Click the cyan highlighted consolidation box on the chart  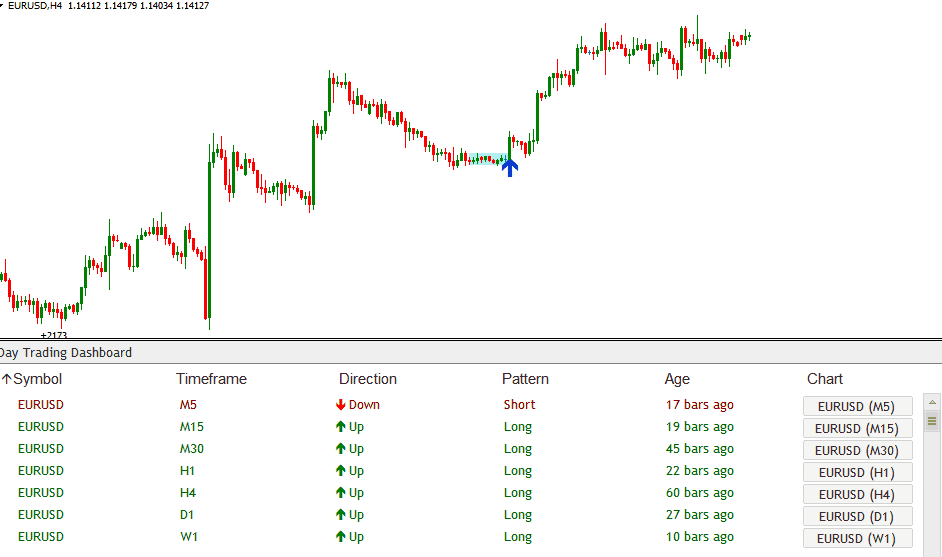tap(480, 159)
